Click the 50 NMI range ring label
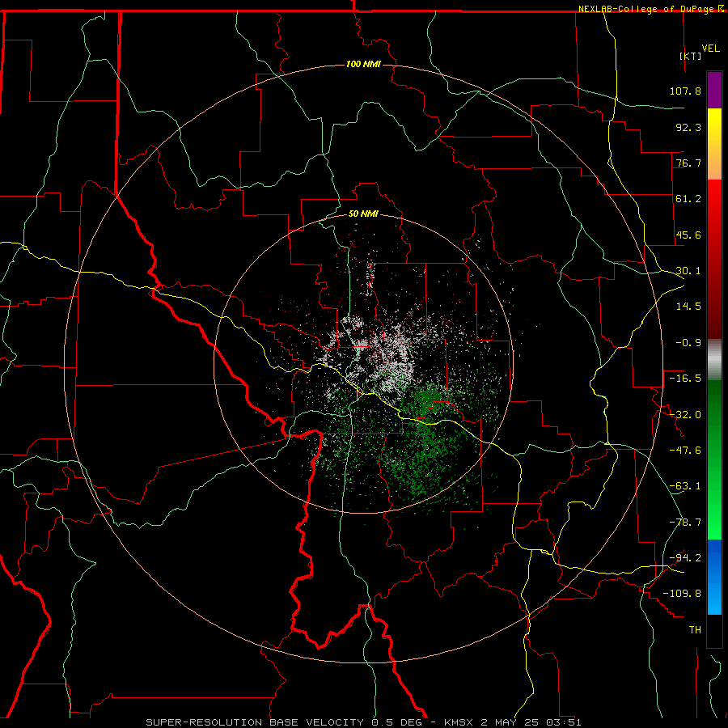Image resolution: width=728 pixels, height=728 pixels. coord(363,214)
